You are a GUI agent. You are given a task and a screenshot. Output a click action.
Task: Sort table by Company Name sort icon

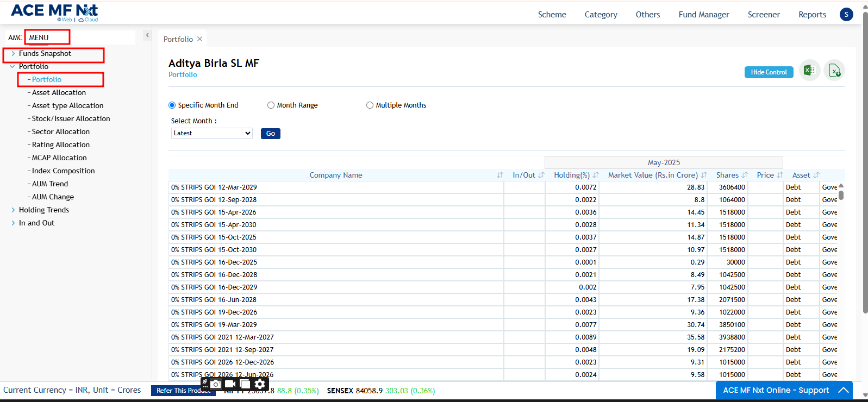(x=499, y=175)
